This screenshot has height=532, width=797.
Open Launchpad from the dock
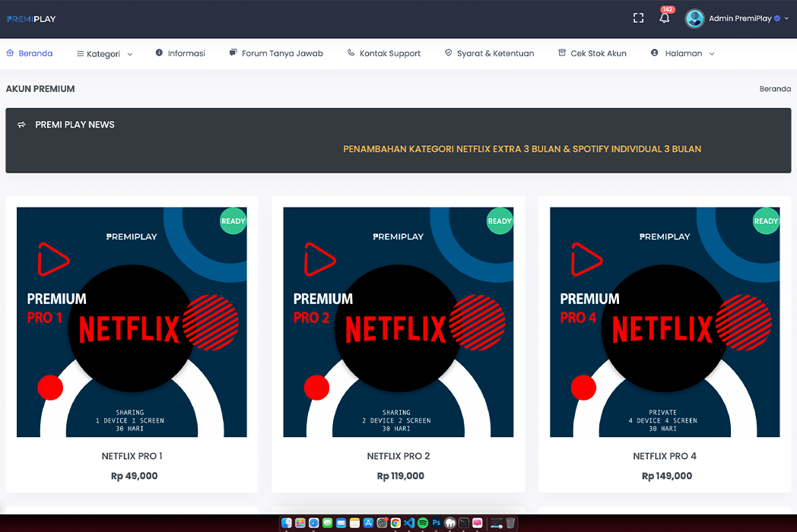(300, 523)
